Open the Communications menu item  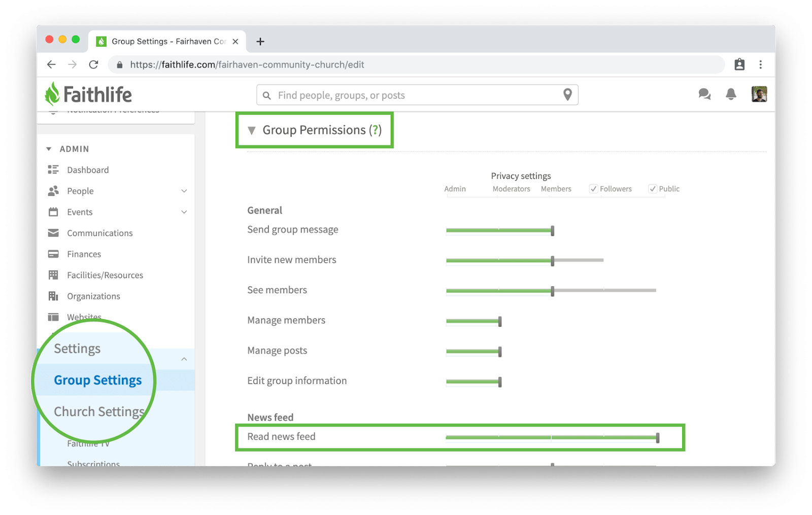(x=100, y=233)
